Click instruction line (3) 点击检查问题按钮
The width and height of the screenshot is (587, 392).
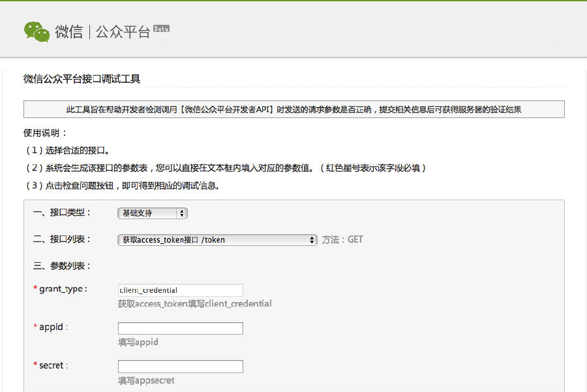click(x=122, y=186)
